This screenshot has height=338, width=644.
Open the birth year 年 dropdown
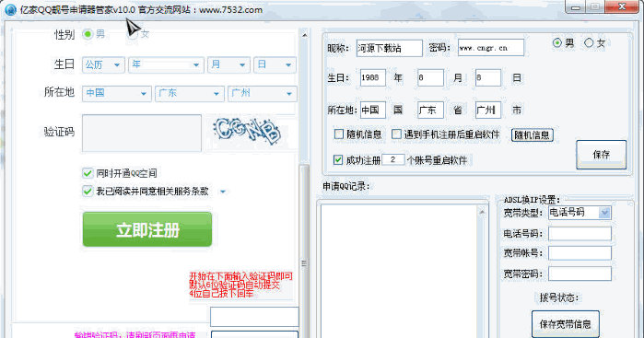click(x=166, y=64)
